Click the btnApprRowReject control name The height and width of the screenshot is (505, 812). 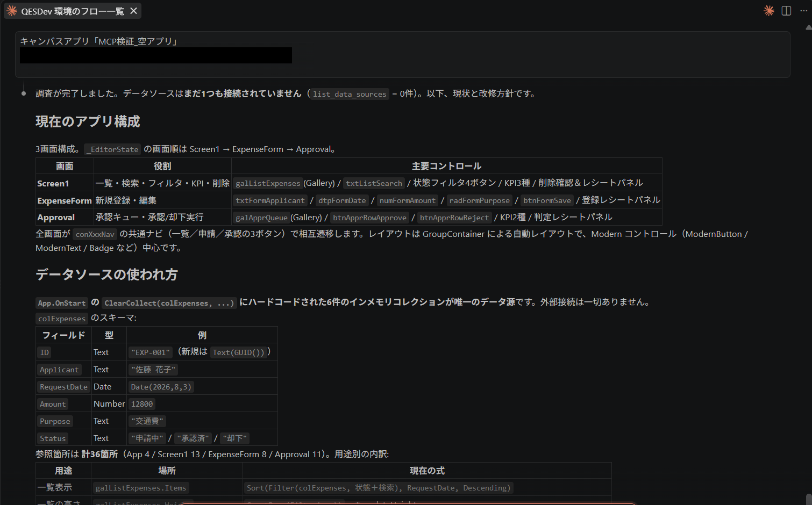(x=454, y=218)
